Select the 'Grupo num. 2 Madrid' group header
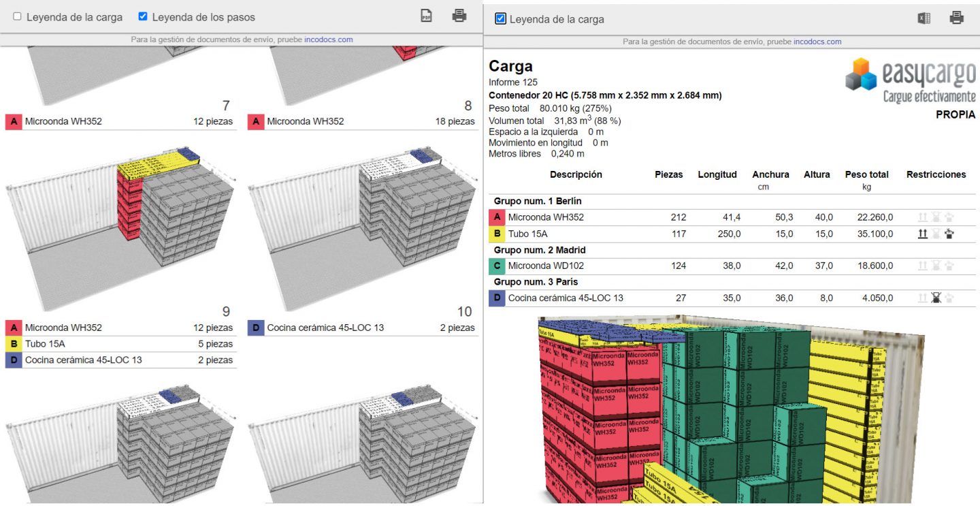This screenshot has width=980, height=506. (x=541, y=250)
